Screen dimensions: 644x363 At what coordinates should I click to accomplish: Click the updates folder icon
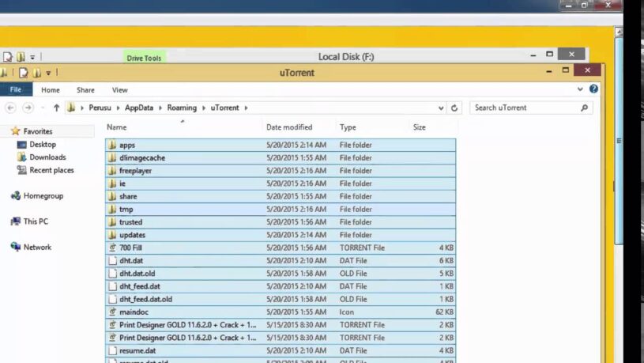[112, 235]
